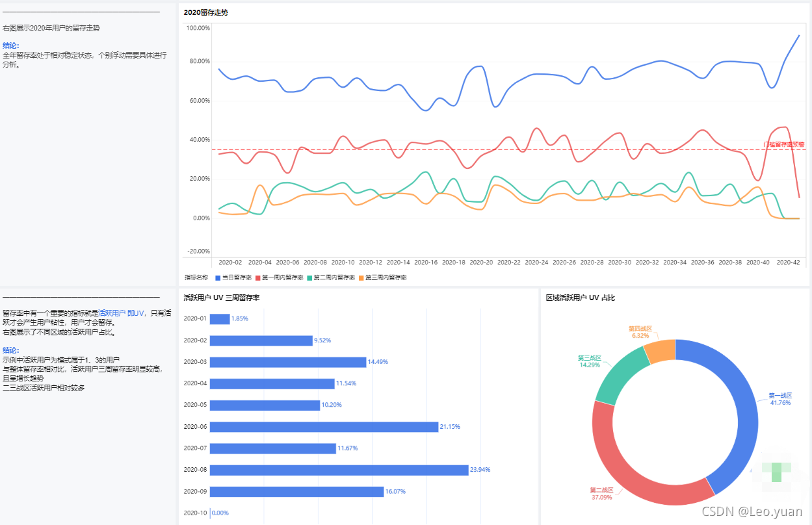
Task: Click the line chart x-axis label 2020-12
Action: (x=371, y=262)
